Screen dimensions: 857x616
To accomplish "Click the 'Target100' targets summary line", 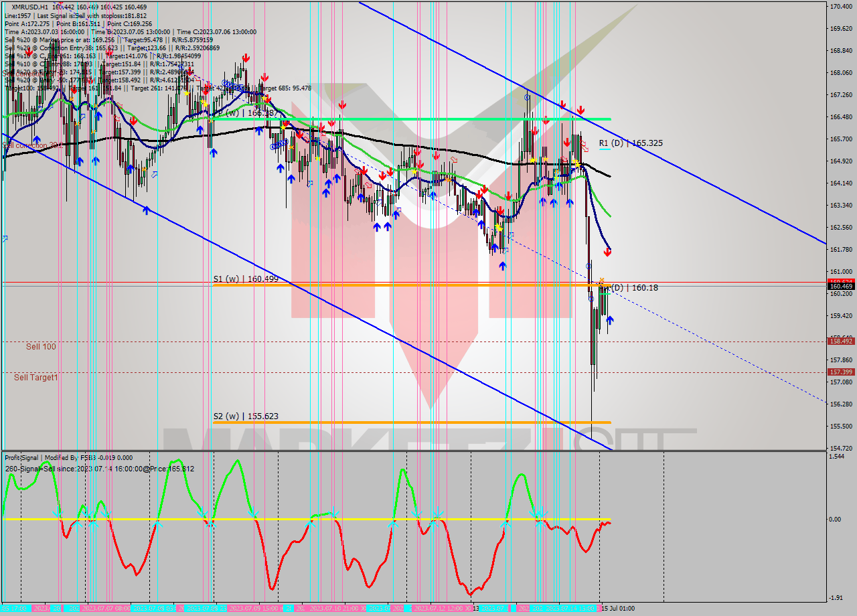I will [x=157, y=88].
